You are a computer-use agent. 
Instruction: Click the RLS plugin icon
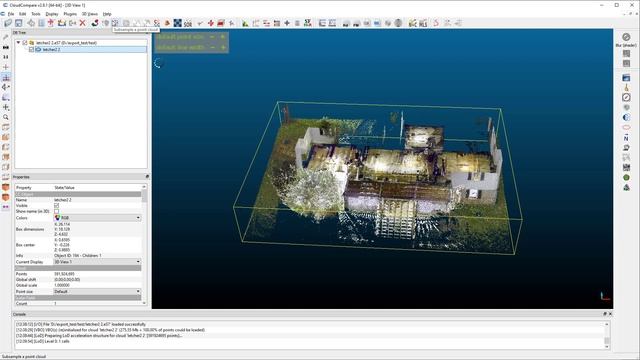(423, 24)
